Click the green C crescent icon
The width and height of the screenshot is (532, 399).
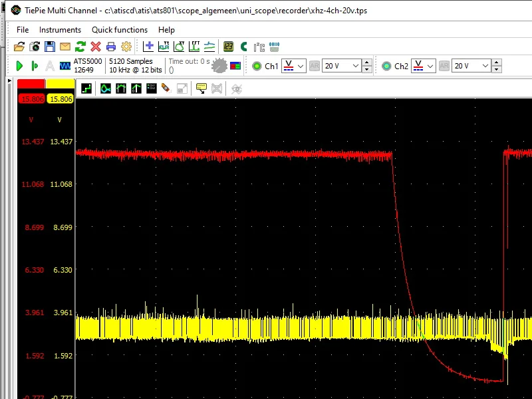(x=243, y=47)
